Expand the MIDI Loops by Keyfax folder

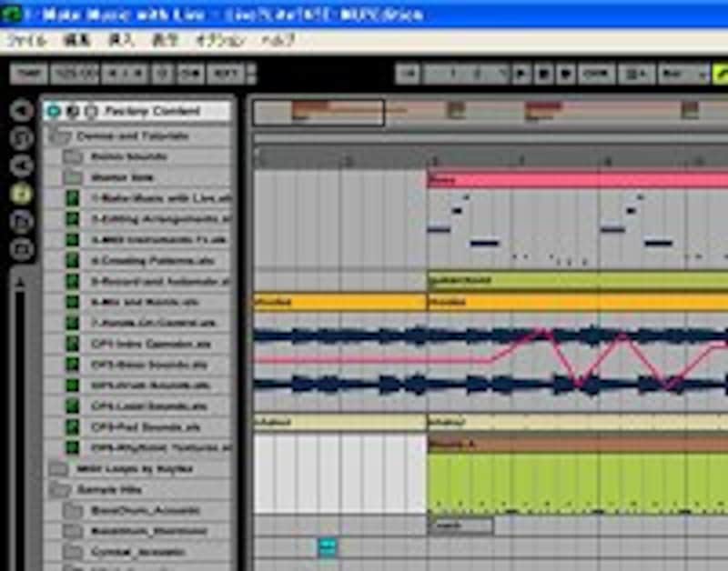point(59,469)
